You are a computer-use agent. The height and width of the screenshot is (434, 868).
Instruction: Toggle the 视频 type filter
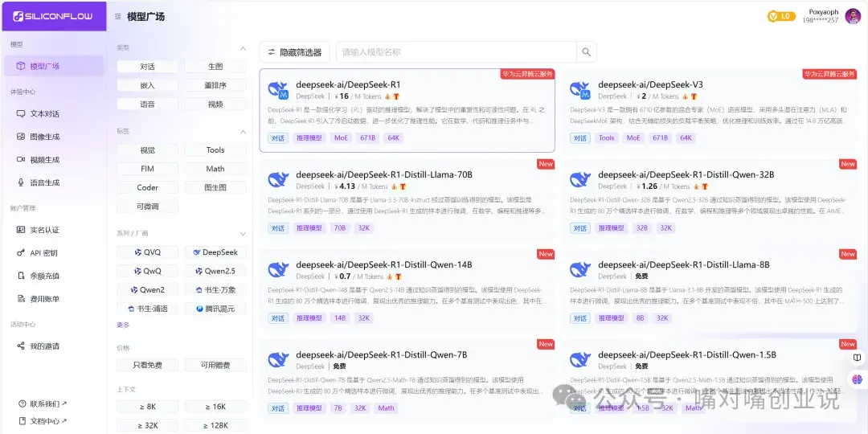click(x=215, y=104)
